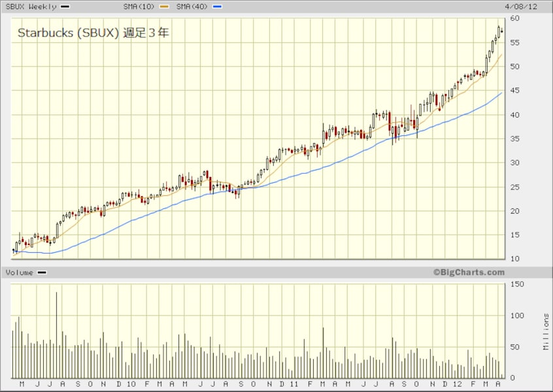Select the "SMA(40)" legend text
The height and width of the screenshot is (392, 553).
click(x=192, y=7)
